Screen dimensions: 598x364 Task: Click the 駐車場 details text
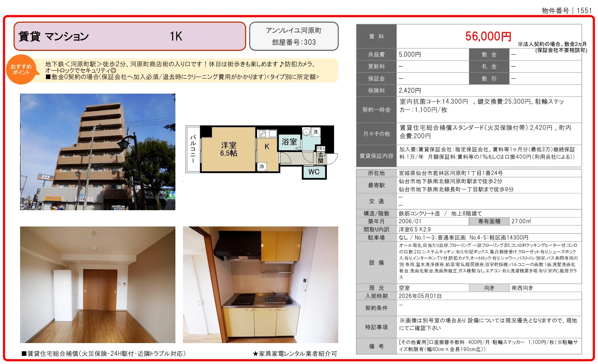pos(463,238)
